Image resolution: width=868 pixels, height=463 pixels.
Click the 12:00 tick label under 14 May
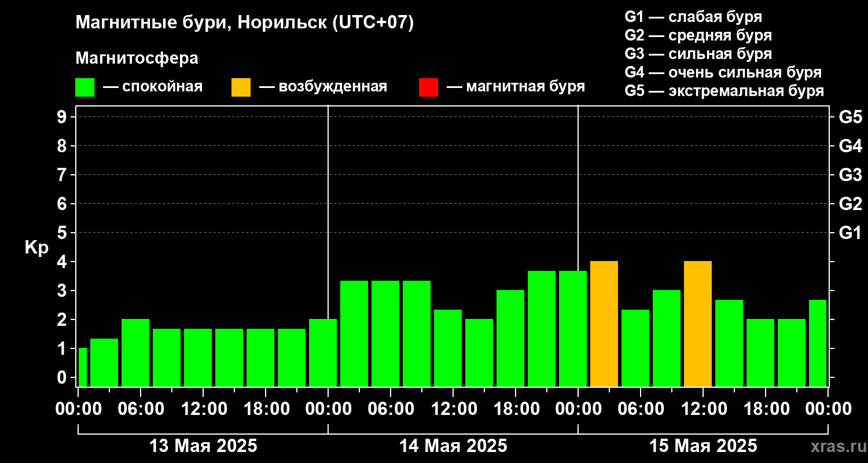click(453, 409)
